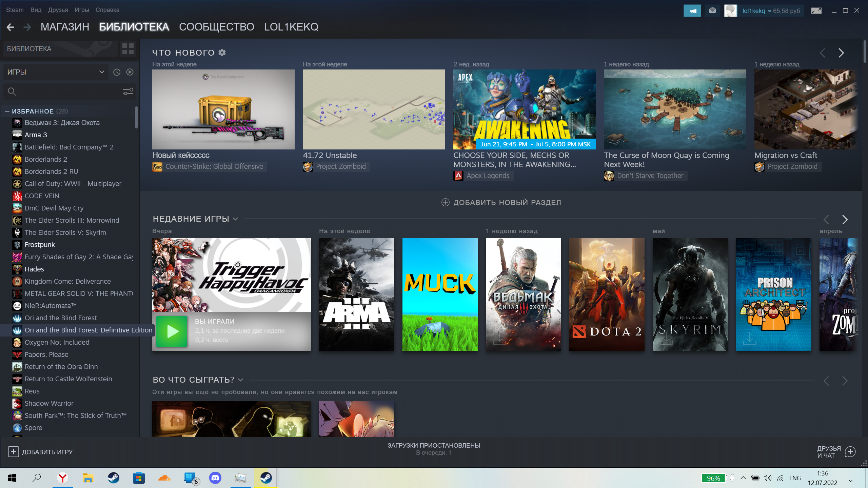The width and height of the screenshot is (868, 488).
Task: Click the Add a Game plus icon
Action: pyautogui.click(x=13, y=452)
